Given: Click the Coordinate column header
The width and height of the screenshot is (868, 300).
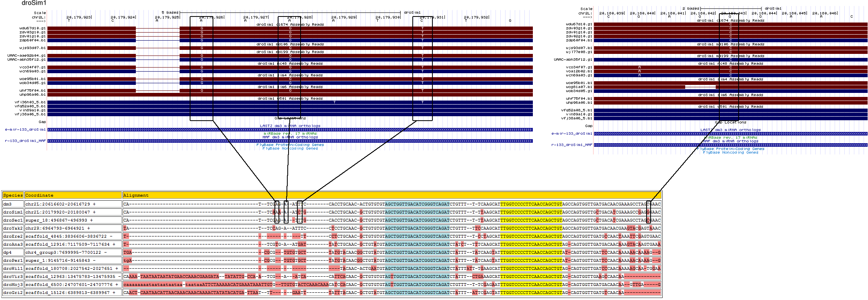Looking at the screenshot, I should click(39, 195).
